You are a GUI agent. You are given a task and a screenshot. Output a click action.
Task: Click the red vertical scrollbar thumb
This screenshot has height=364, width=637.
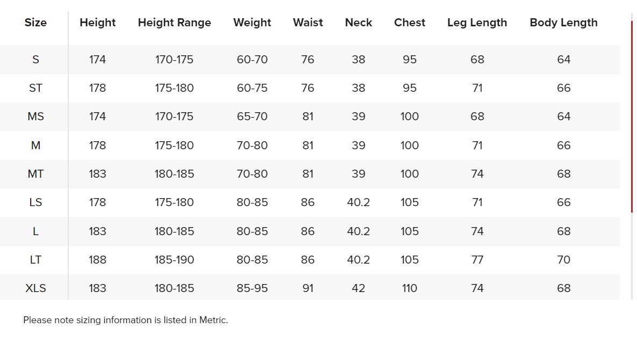(x=632, y=117)
